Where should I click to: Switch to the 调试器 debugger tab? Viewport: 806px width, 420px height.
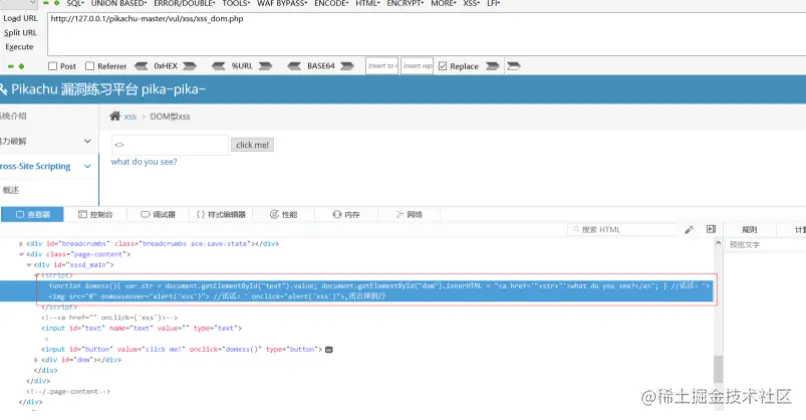coord(158,214)
